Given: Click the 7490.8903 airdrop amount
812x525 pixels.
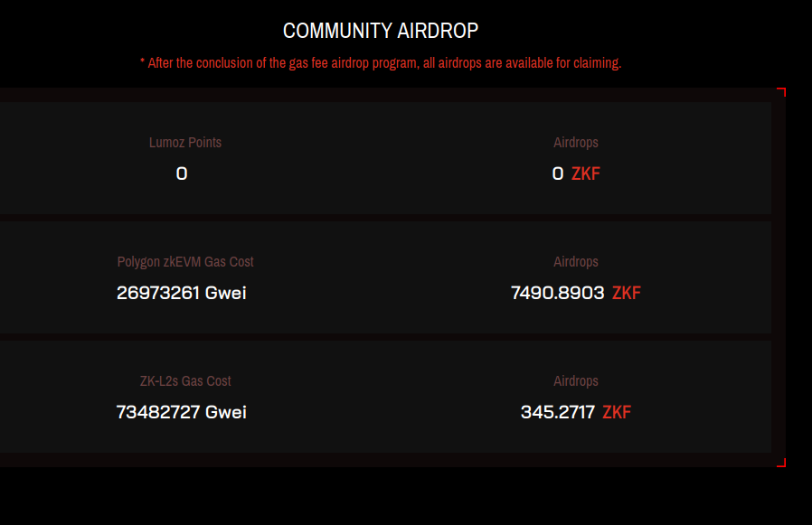Looking at the screenshot, I should coord(557,293).
